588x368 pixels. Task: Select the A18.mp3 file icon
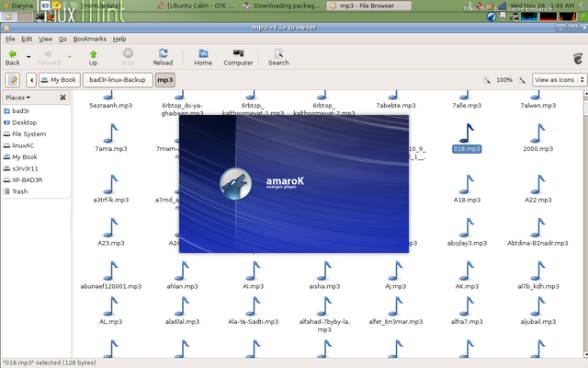click(467, 184)
